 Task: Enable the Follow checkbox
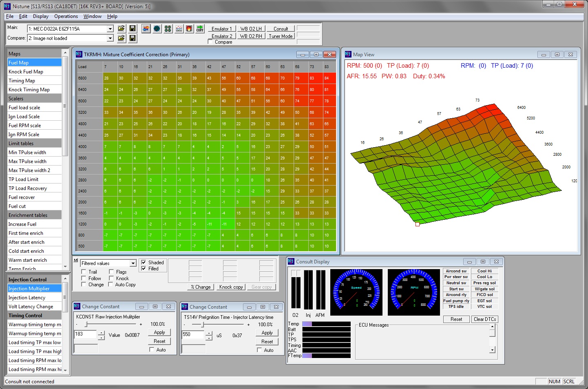point(84,278)
